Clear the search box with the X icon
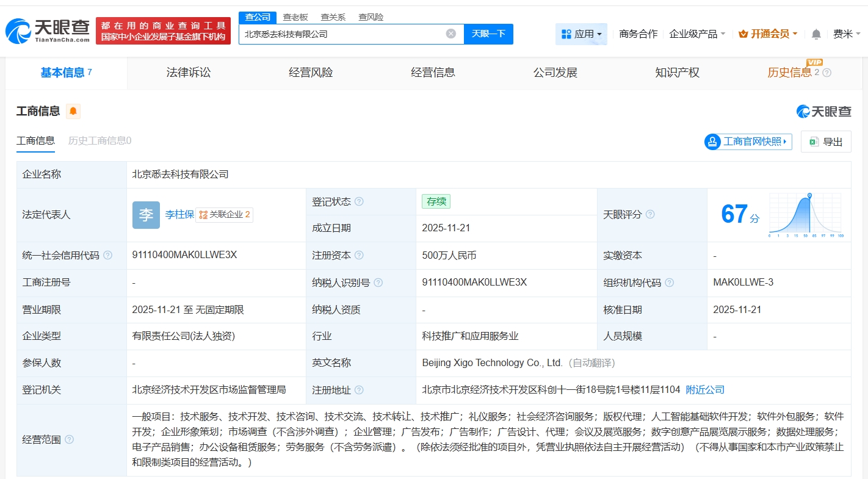868x479 pixels. [x=451, y=34]
